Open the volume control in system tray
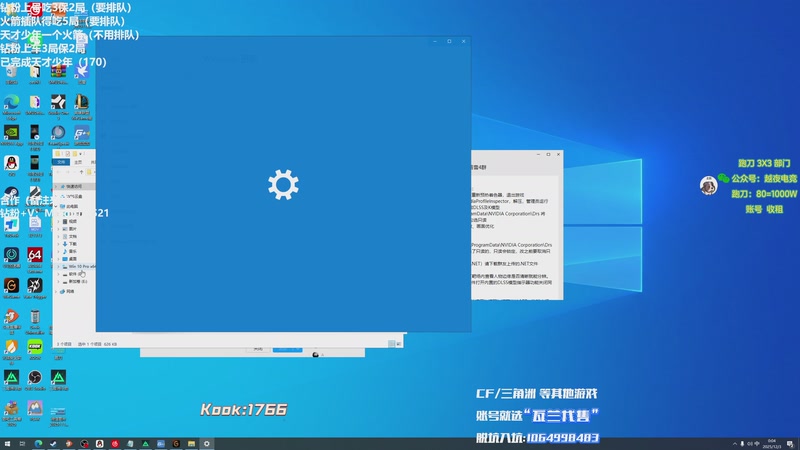 click(749, 444)
